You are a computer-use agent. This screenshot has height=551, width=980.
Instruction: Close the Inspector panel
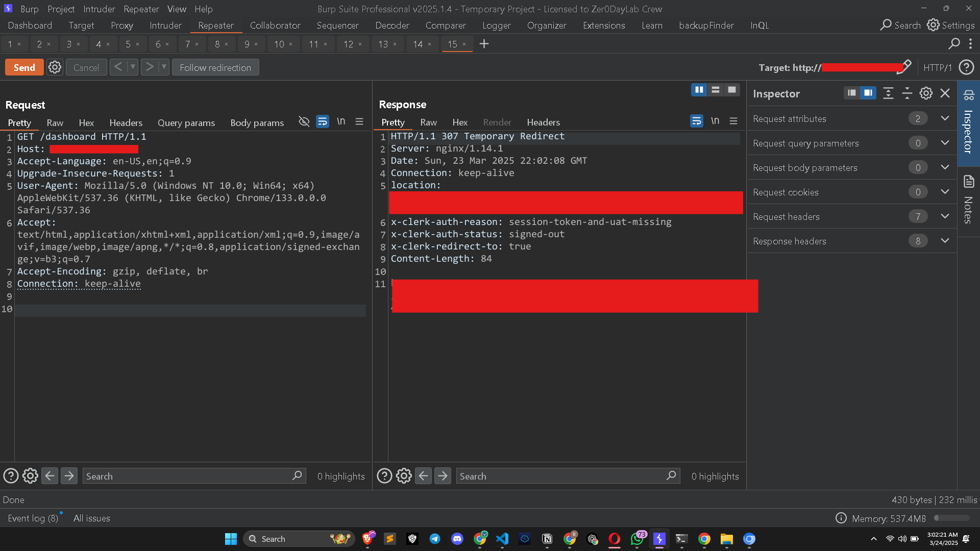(945, 93)
